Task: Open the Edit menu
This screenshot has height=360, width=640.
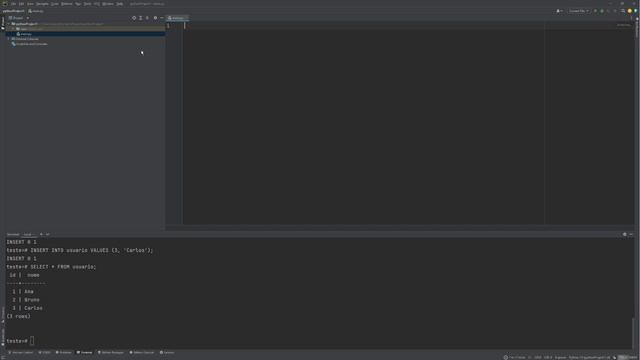Action: (x=21, y=4)
